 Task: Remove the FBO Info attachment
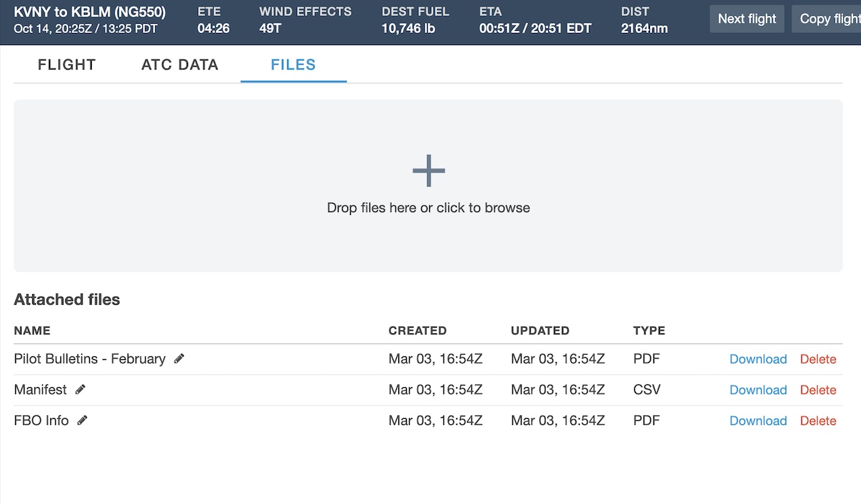pos(818,421)
